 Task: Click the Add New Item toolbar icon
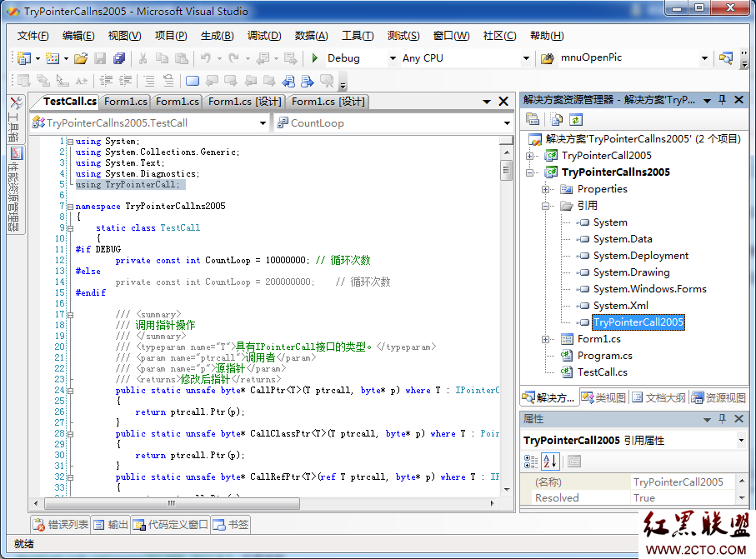[x=52, y=58]
